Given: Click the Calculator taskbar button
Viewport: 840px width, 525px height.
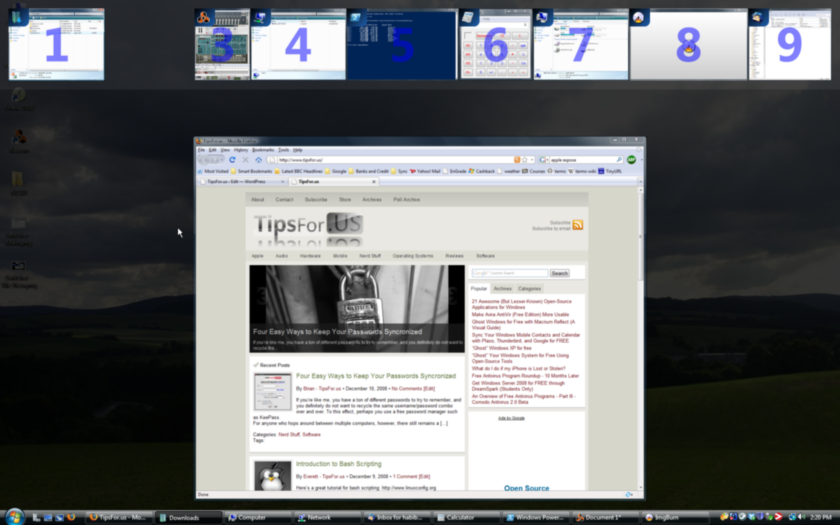Looking at the screenshot, I should tap(466, 518).
